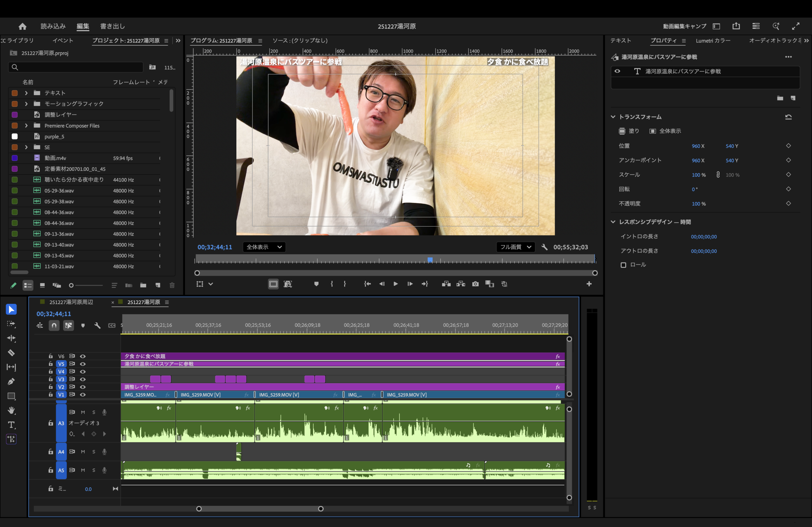The image size is (812, 527).
Task: Select the Pen tool
Action: (x=11, y=382)
